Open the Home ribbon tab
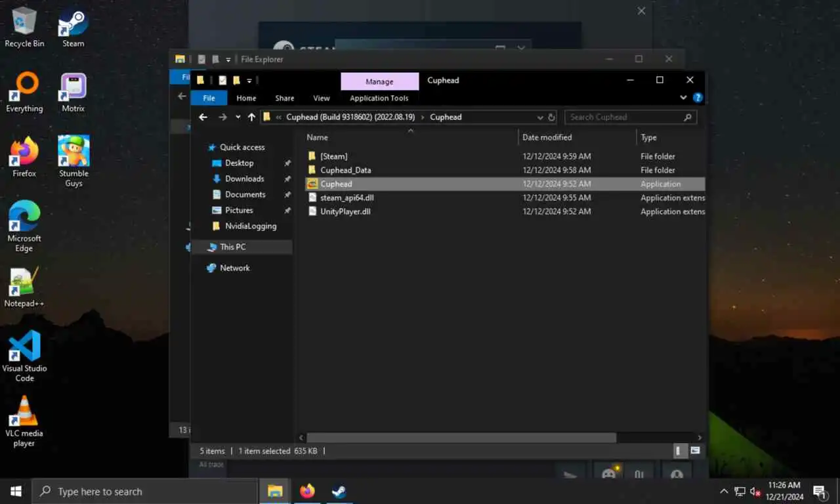 [246, 98]
